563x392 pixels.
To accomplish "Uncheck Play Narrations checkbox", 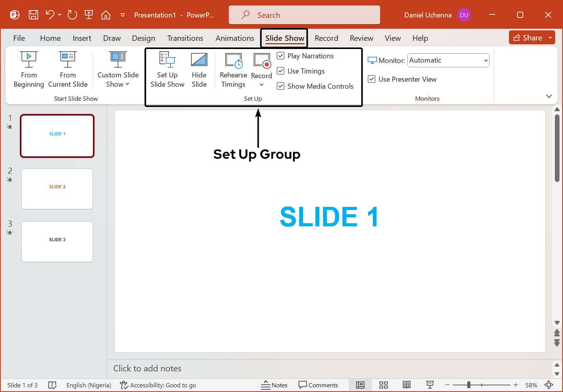I will coord(281,56).
